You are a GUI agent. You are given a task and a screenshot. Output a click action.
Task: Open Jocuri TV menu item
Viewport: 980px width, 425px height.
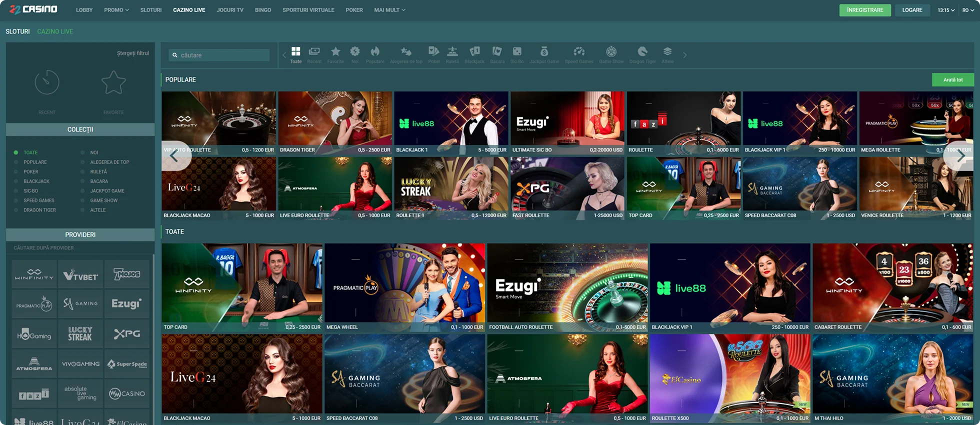230,10
